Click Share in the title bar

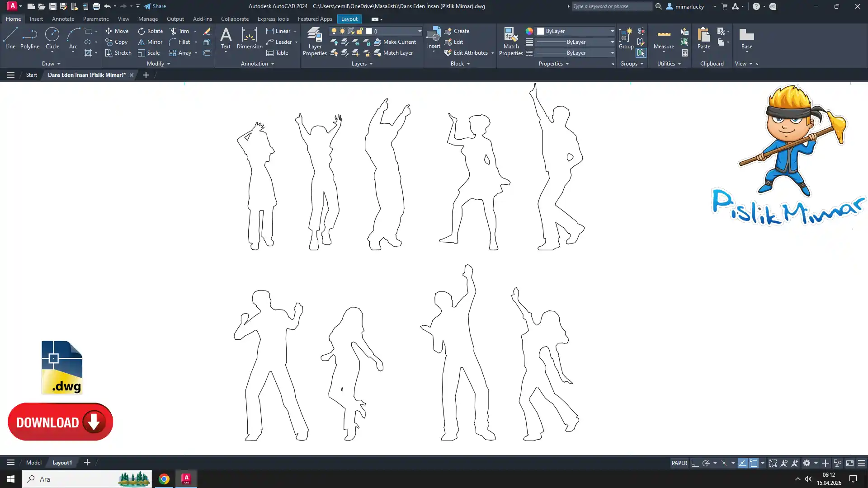(155, 6)
